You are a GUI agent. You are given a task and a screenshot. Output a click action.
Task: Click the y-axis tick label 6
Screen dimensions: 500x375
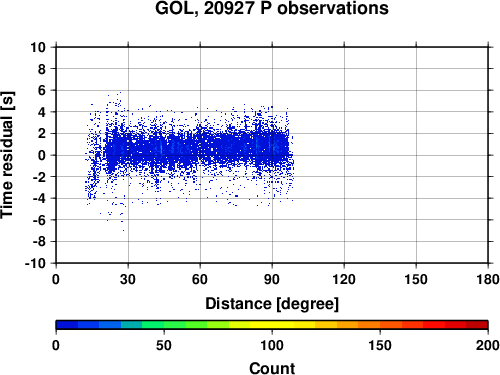42,90
